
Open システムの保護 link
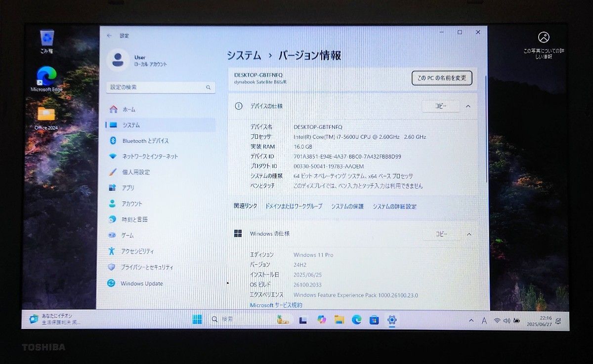coord(347,206)
